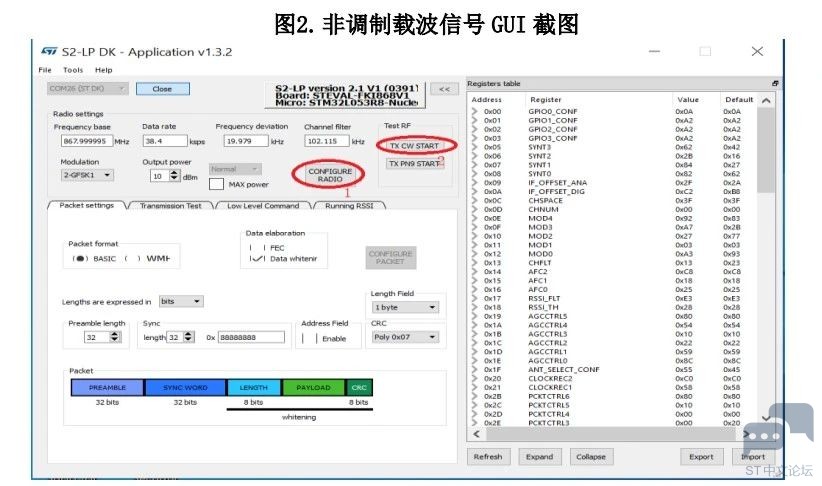The image size is (822, 486).
Task: Open the File menu
Action: 45,70
